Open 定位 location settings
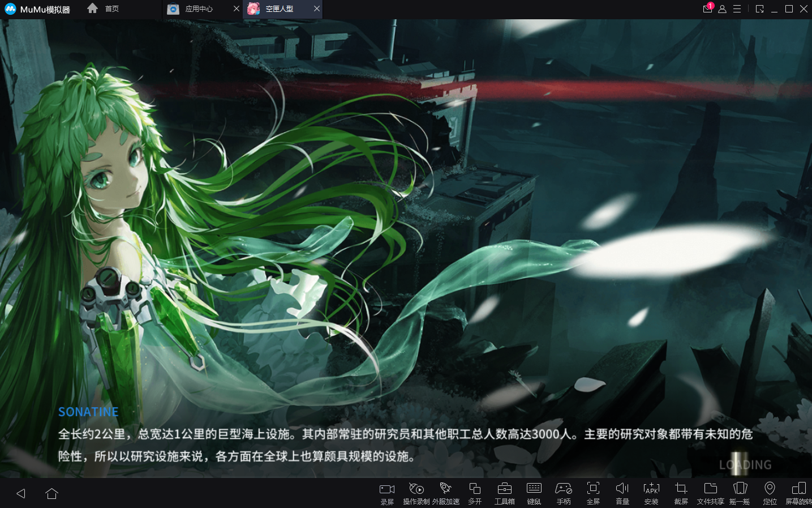 tap(770, 493)
